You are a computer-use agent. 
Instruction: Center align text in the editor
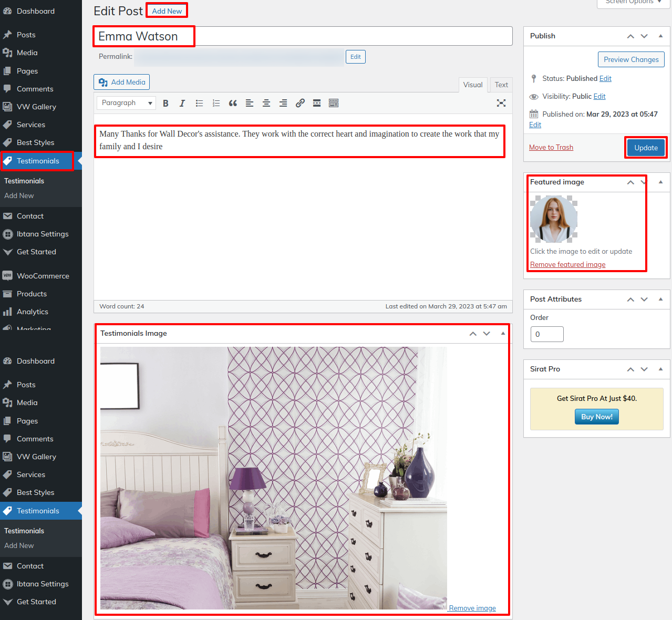click(266, 104)
